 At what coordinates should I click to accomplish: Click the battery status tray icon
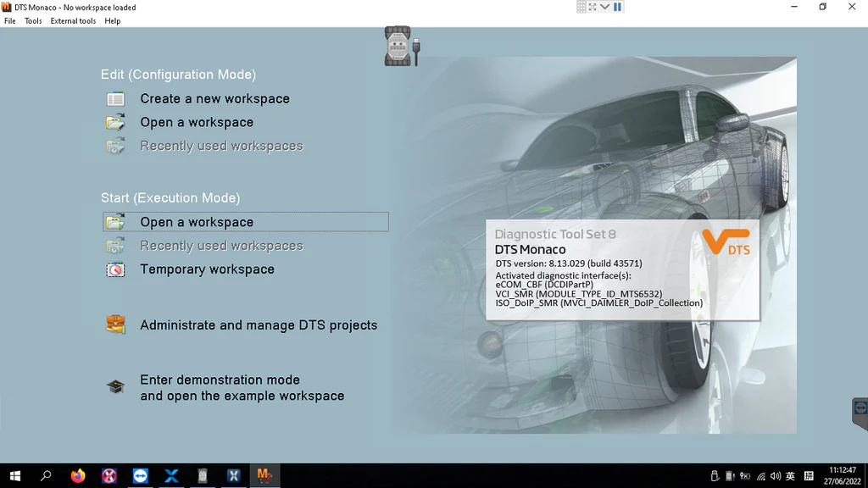[745, 476]
